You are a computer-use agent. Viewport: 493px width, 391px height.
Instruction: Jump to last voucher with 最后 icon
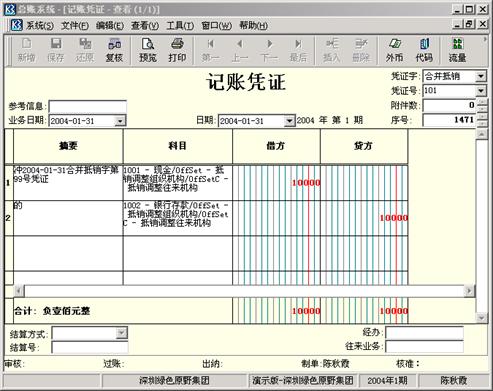point(298,50)
